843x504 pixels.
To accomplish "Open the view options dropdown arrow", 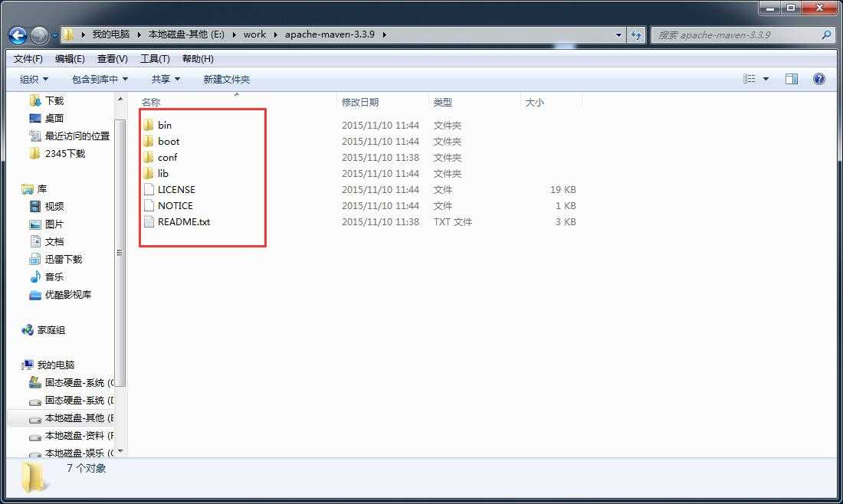I will [x=766, y=80].
